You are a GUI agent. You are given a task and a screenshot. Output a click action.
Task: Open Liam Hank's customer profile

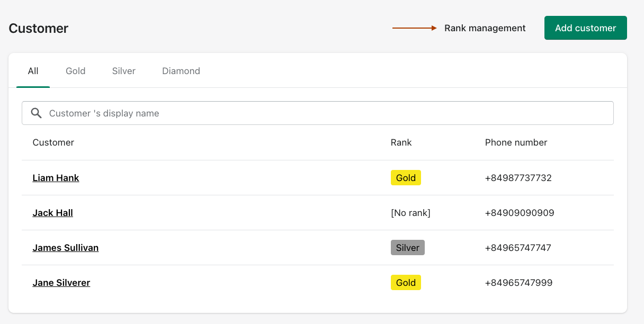point(56,178)
